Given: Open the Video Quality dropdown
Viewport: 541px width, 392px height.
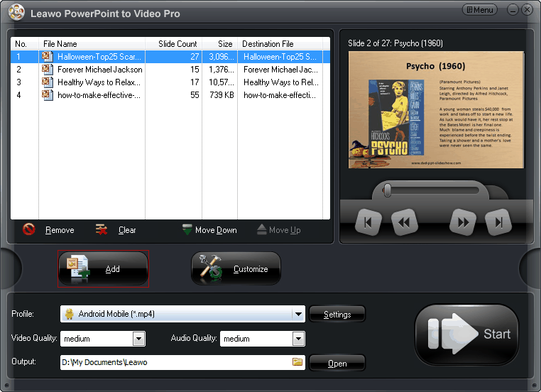Looking at the screenshot, I should (x=138, y=339).
